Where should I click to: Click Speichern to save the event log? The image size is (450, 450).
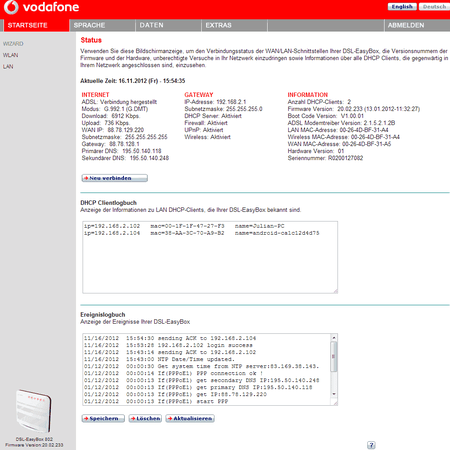[x=103, y=418]
